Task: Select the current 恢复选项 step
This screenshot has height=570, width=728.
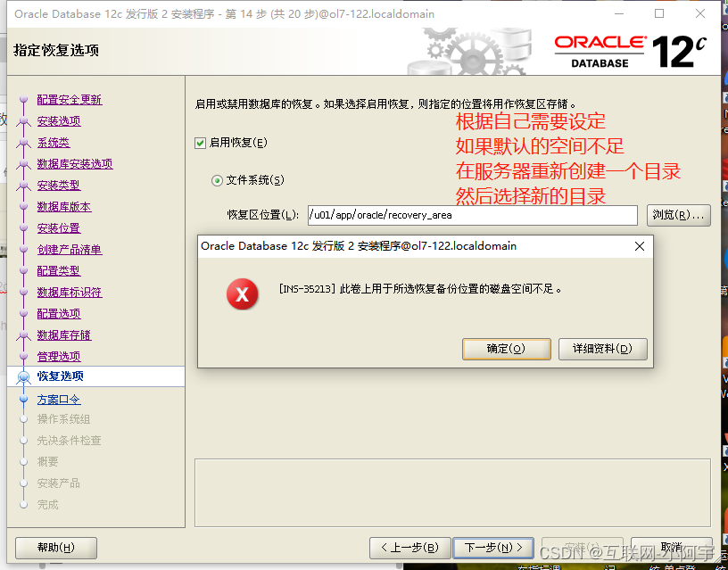Action: [x=61, y=376]
